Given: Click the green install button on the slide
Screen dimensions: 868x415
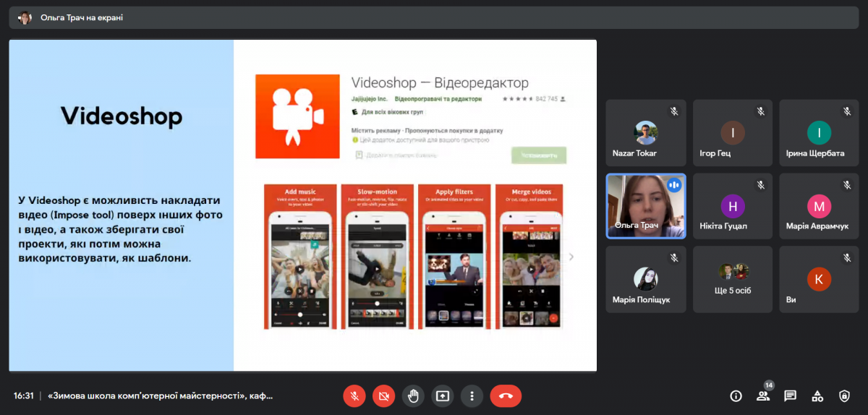Looking at the screenshot, I should tap(538, 155).
